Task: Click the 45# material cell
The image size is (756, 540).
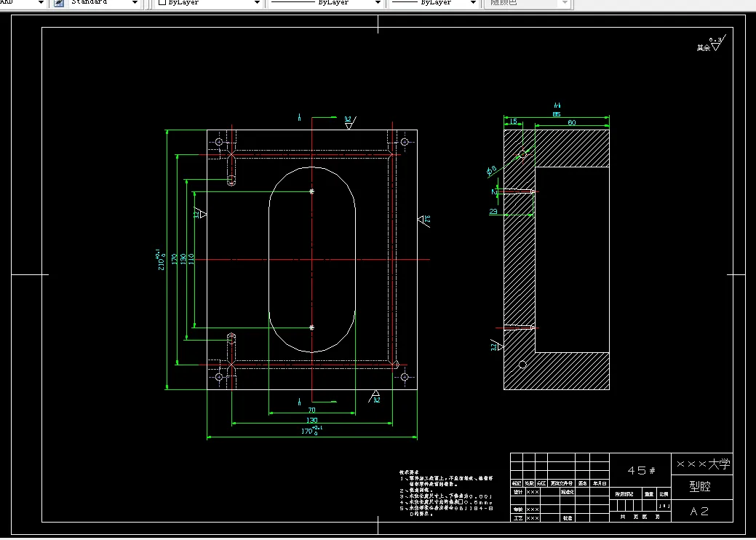Action: (641, 470)
